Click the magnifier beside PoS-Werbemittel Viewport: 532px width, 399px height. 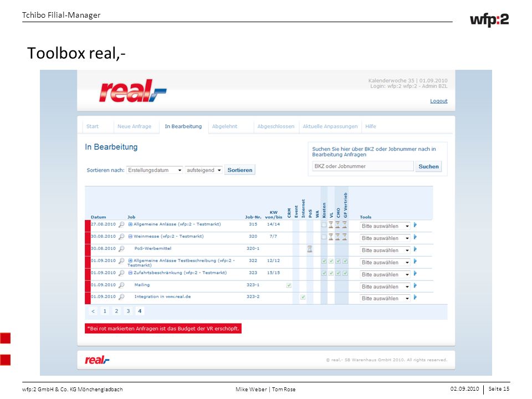121,249
